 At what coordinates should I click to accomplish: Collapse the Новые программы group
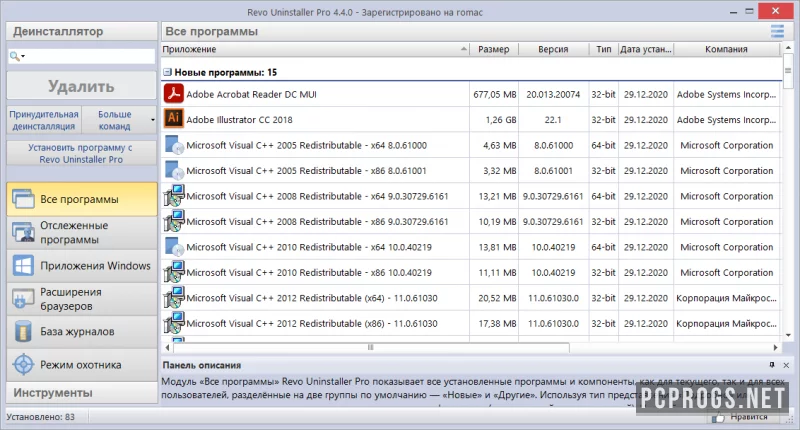click(x=167, y=72)
